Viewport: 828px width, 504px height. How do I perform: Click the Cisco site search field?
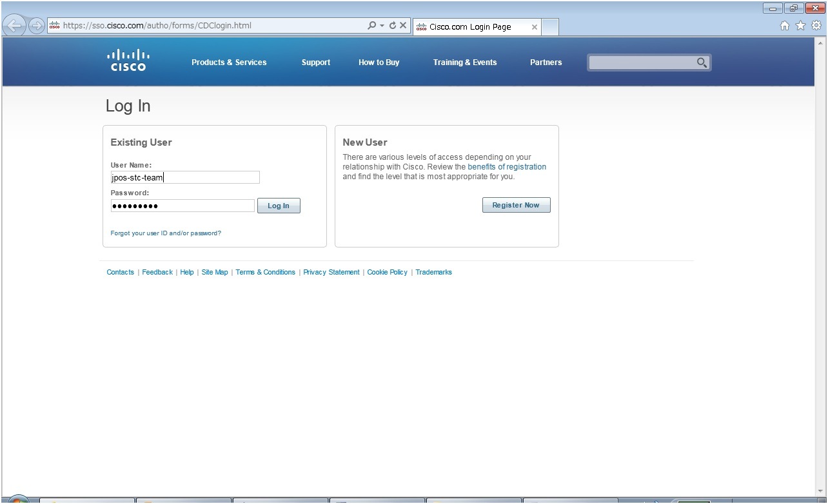(x=642, y=63)
